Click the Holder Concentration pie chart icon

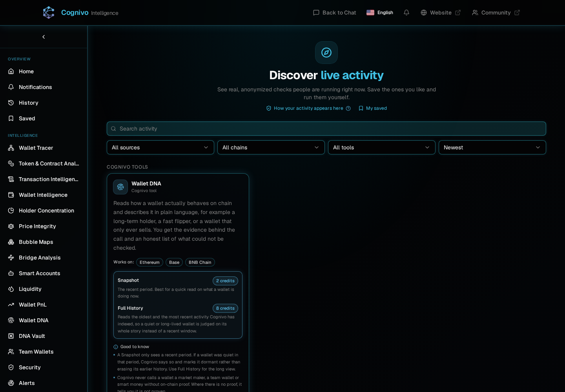point(11,211)
